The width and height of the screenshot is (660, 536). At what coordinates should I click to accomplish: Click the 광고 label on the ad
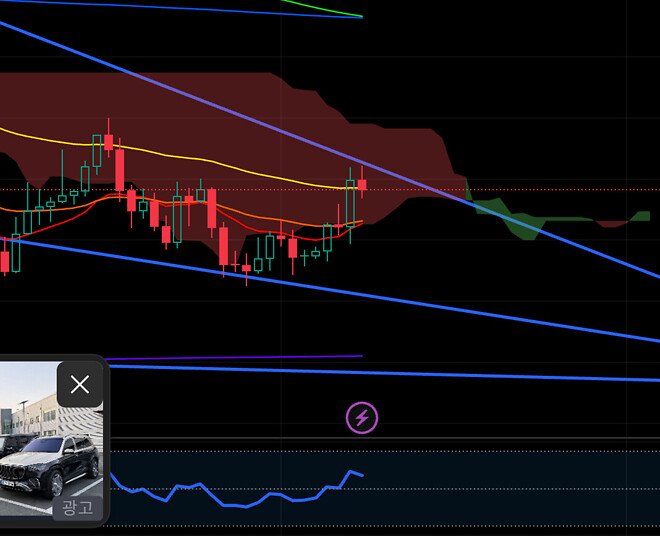[x=77, y=507]
